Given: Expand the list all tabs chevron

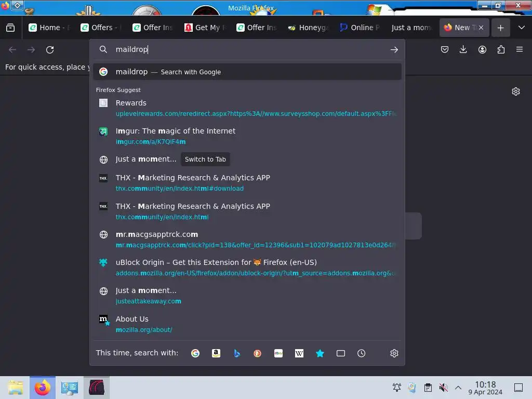Looking at the screenshot, I should 522,28.
